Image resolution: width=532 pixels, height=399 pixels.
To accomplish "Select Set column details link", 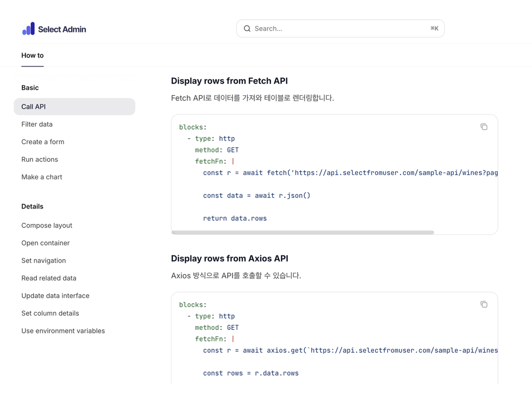I will point(50,313).
